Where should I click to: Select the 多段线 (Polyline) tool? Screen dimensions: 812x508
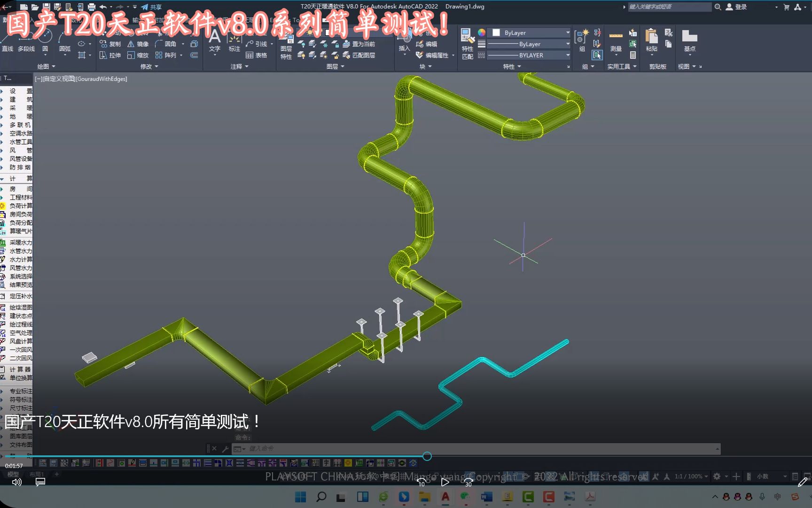point(26,42)
